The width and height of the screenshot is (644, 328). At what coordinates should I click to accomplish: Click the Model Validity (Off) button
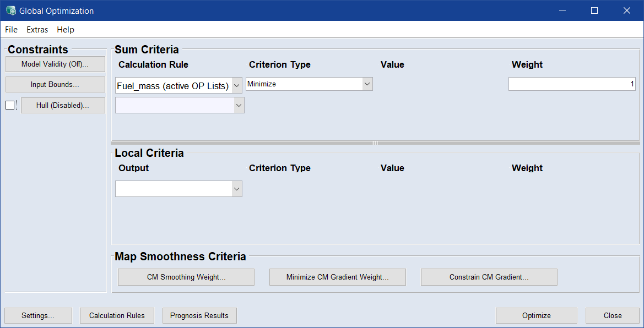(55, 64)
